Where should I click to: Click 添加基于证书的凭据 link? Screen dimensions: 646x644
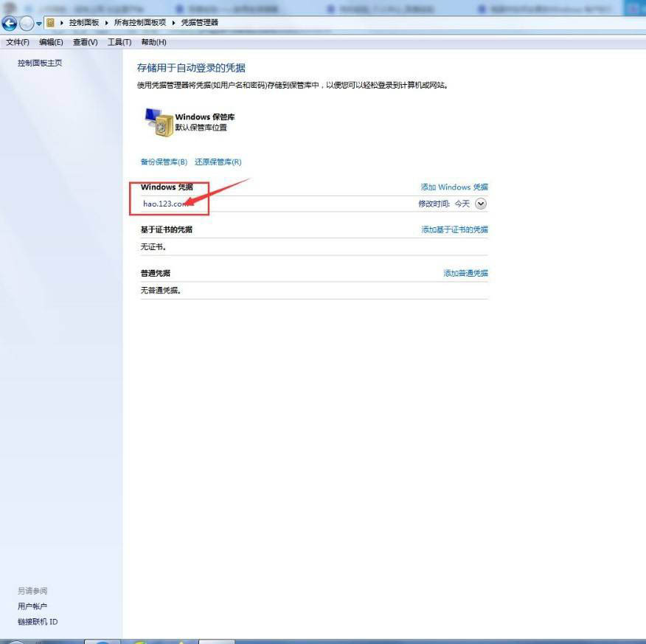click(454, 229)
